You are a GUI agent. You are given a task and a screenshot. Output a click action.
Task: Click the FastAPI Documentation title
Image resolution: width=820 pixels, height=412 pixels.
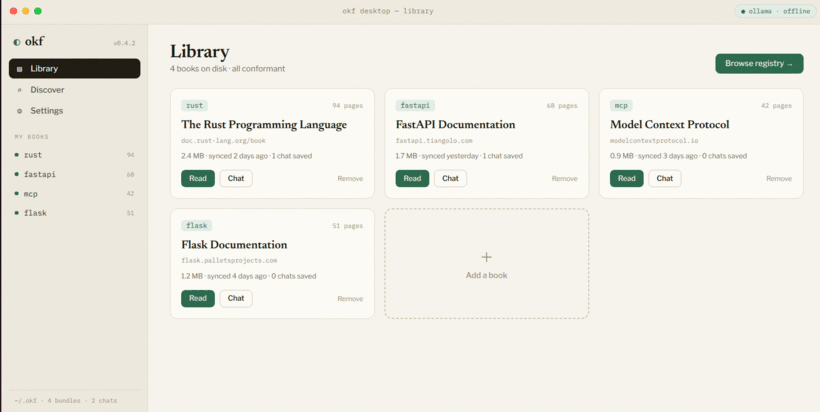[x=455, y=124]
